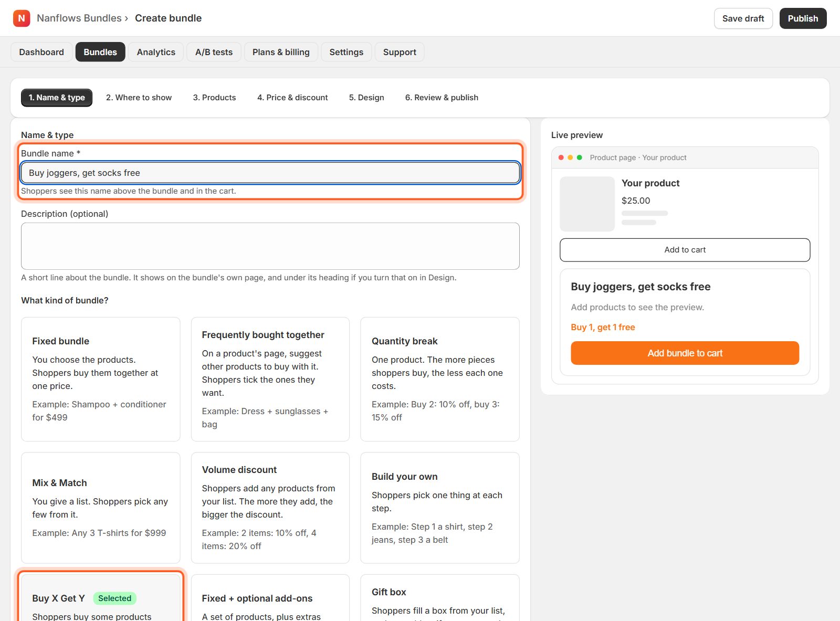Switch to the Analytics tab
Image resolution: width=840 pixels, height=621 pixels.
[x=156, y=52]
